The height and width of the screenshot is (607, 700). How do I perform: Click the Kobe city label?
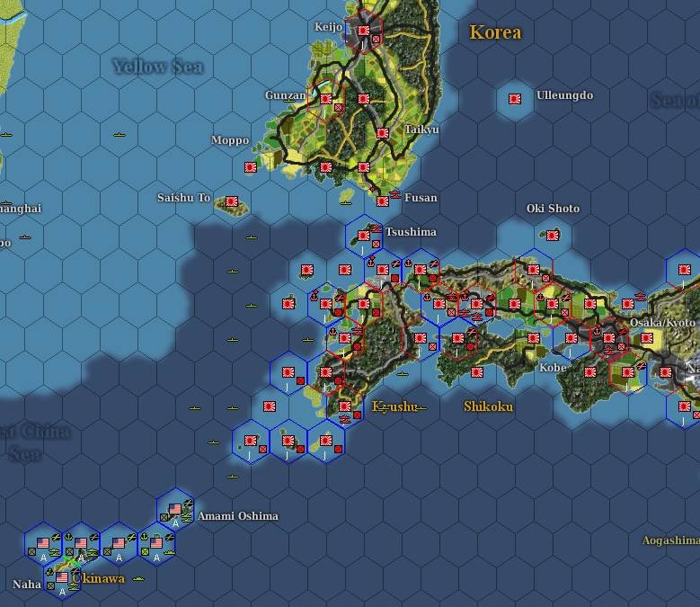click(x=553, y=368)
